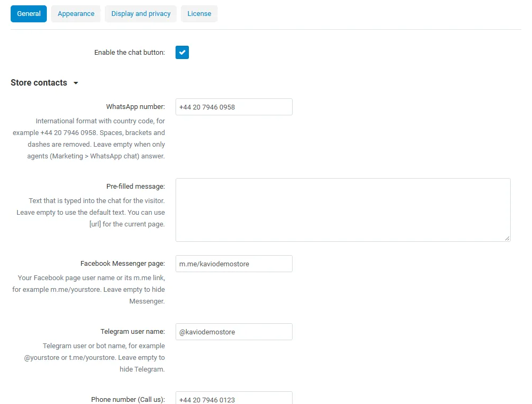Click the Telegram bot name help text

[94, 358]
